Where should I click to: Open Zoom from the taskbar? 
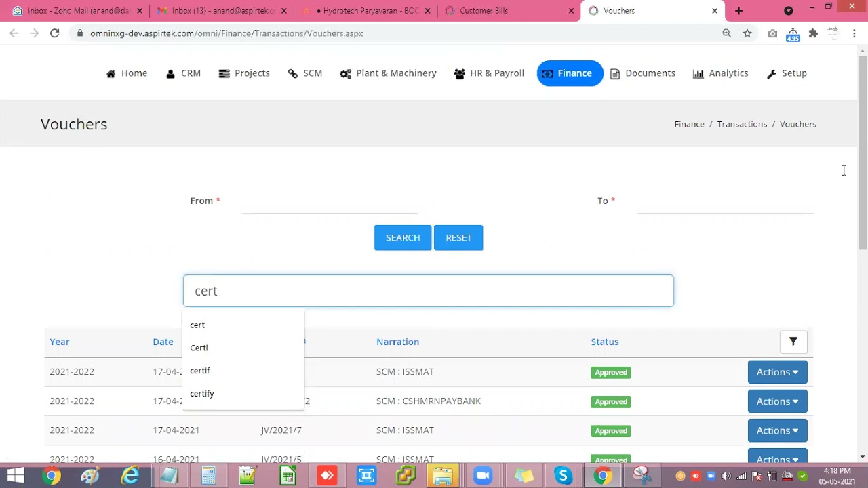click(x=483, y=476)
